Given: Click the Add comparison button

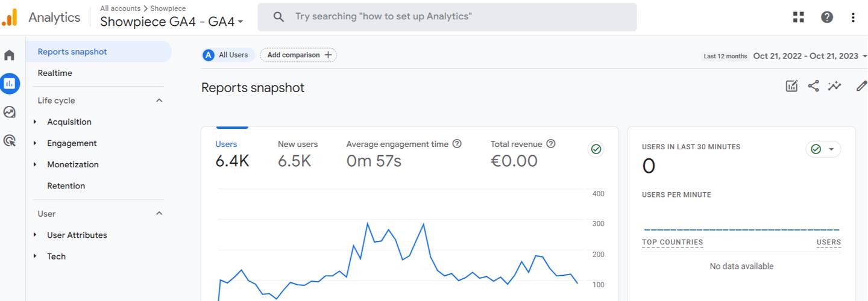Looking at the screenshot, I should [298, 55].
